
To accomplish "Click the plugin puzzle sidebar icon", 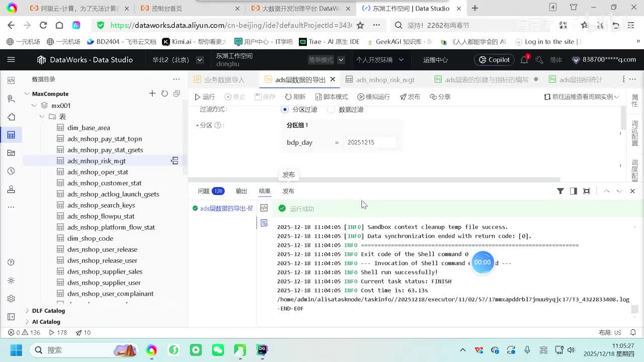I will (x=11, y=117).
